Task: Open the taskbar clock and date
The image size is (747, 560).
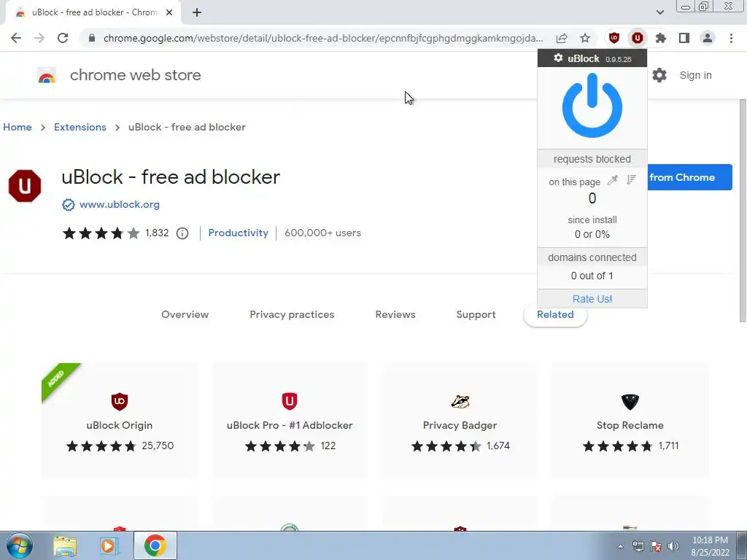Action: 710,546
